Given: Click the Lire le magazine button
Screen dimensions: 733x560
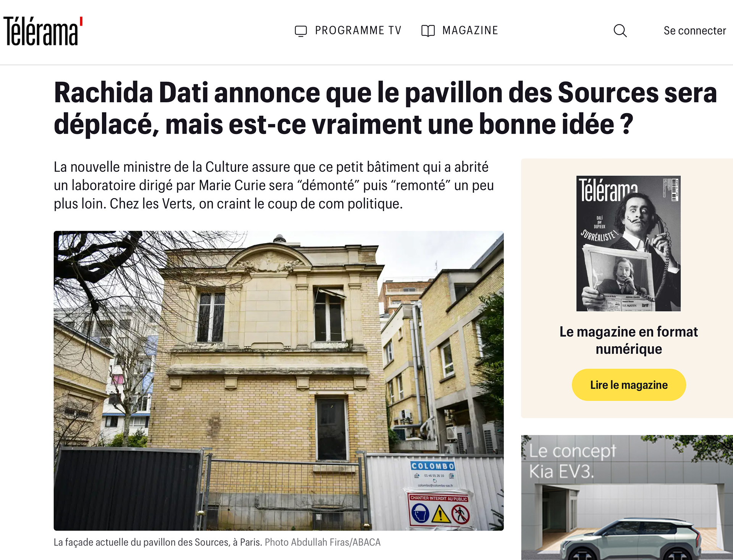Looking at the screenshot, I should (x=629, y=385).
